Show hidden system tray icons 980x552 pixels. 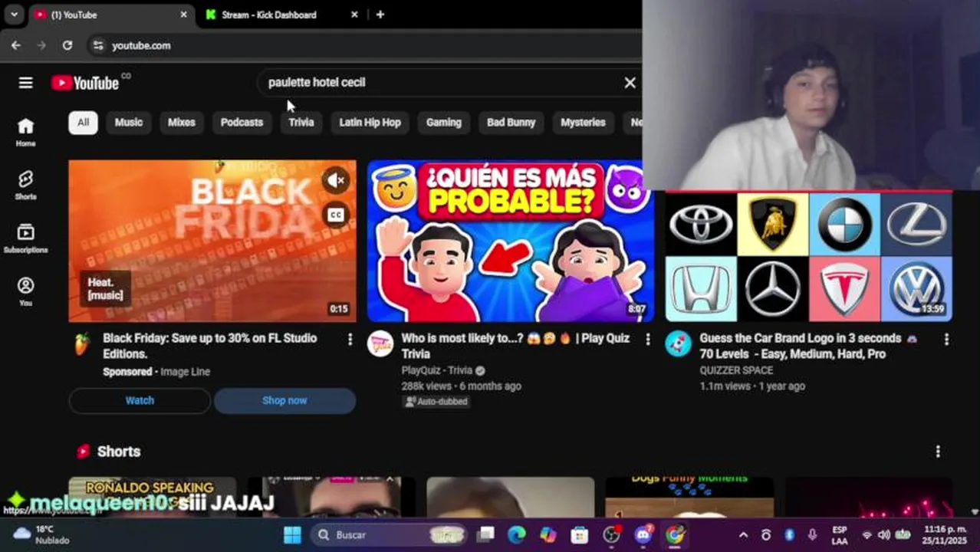point(743,534)
